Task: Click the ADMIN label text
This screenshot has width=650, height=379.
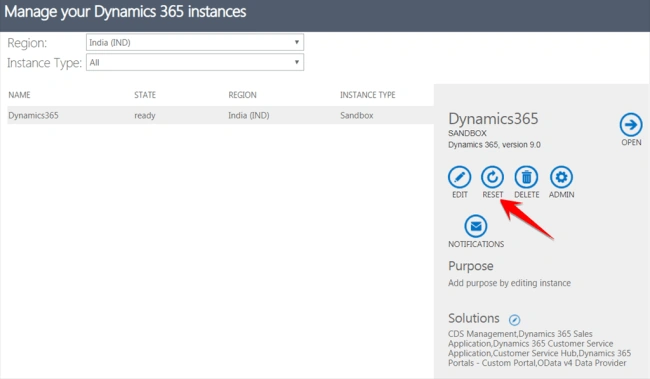Action: tap(562, 194)
